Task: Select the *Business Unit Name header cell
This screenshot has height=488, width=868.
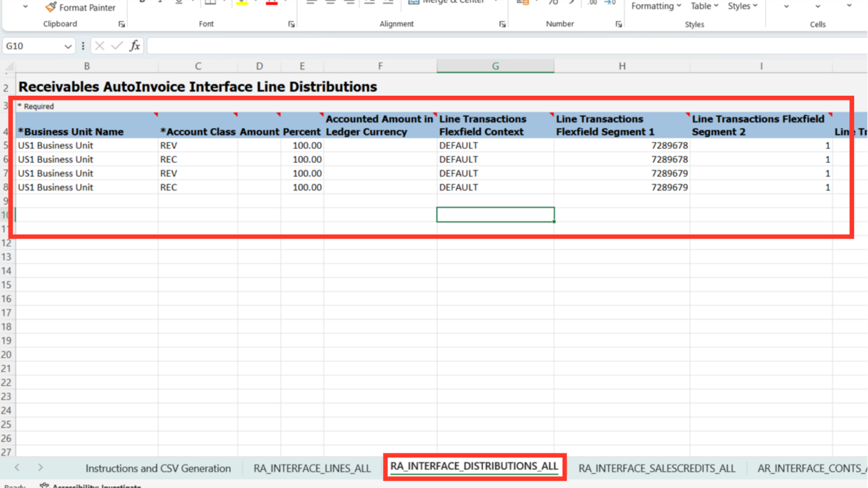Action: click(87, 125)
